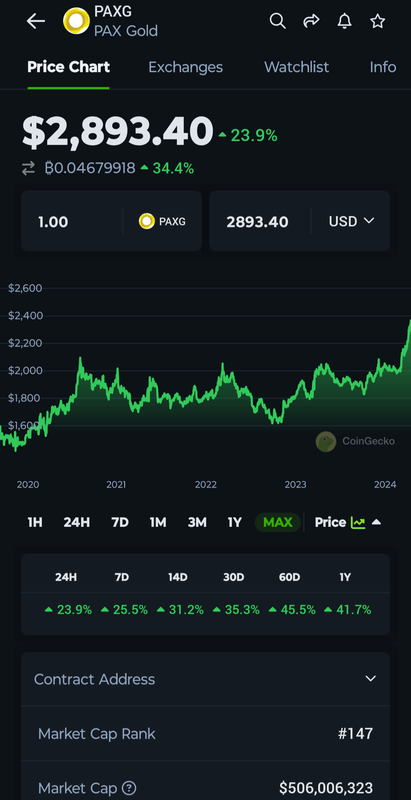Select the 24H chart range
Image resolution: width=411 pixels, height=800 pixels.
tap(76, 522)
